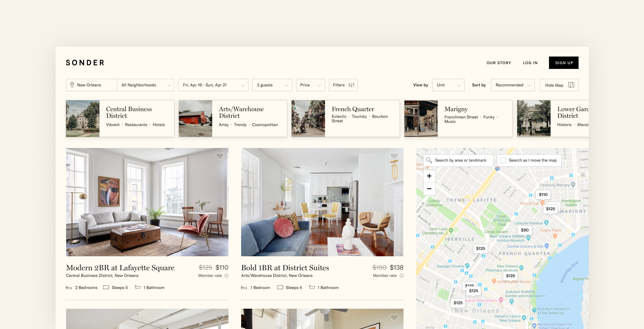This screenshot has width=644, height=329.
Task: Click the French Quarter street thumbnail image
Action: [308, 119]
